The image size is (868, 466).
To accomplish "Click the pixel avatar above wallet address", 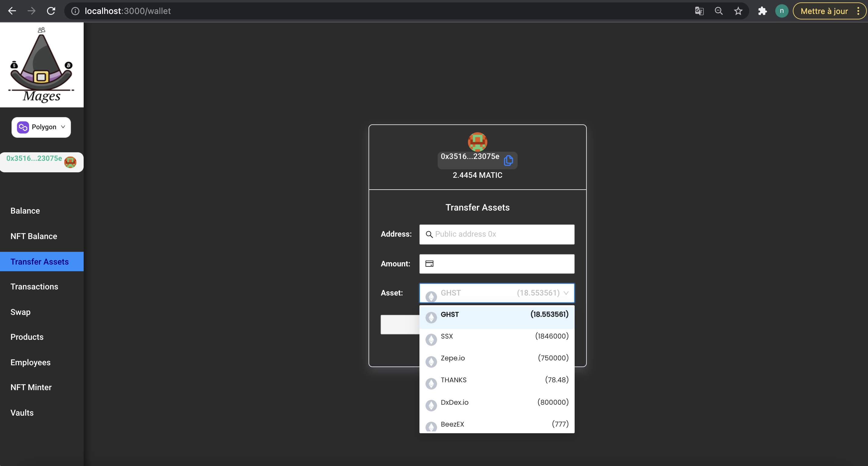I will pos(477,142).
